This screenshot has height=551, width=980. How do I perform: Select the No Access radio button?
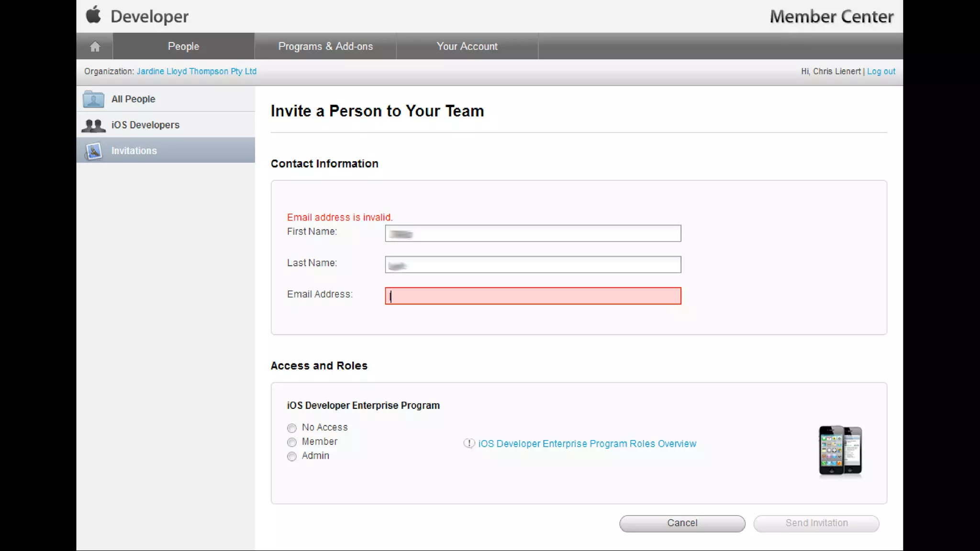tap(292, 428)
